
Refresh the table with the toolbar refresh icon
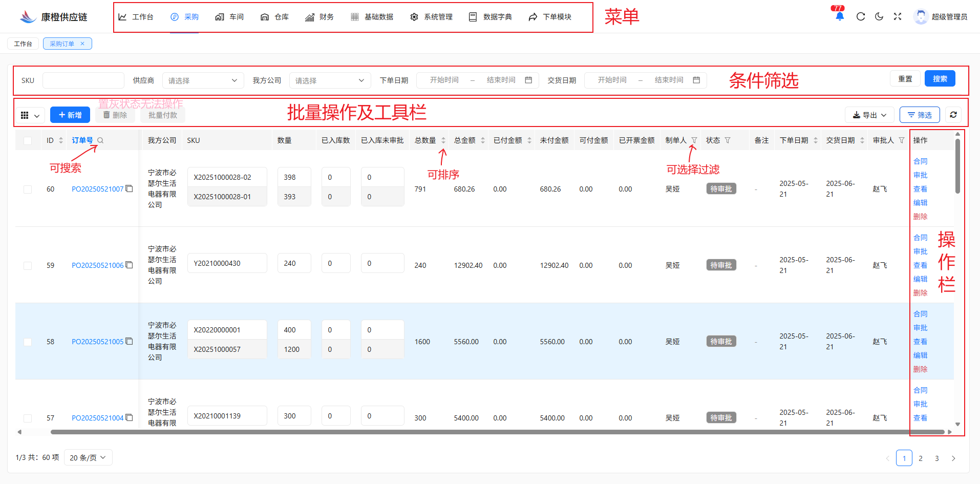tap(953, 114)
